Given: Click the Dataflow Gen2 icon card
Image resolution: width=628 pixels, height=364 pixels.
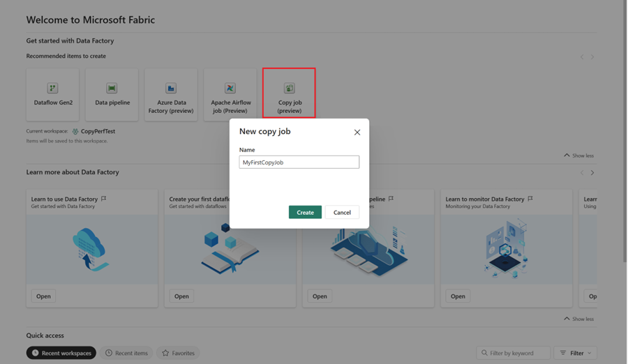Looking at the screenshot, I should pyautogui.click(x=52, y=95).
